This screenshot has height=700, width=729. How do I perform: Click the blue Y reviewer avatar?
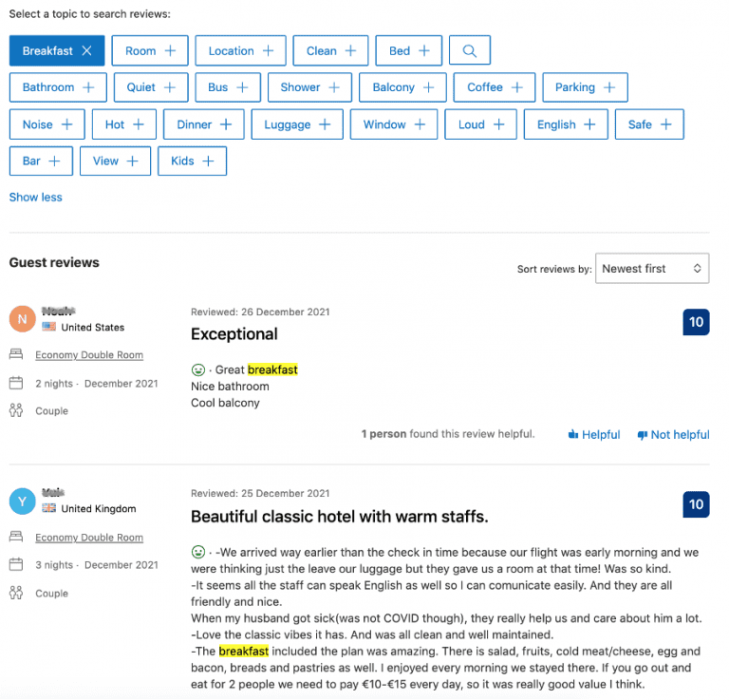[x=23, y=501]
